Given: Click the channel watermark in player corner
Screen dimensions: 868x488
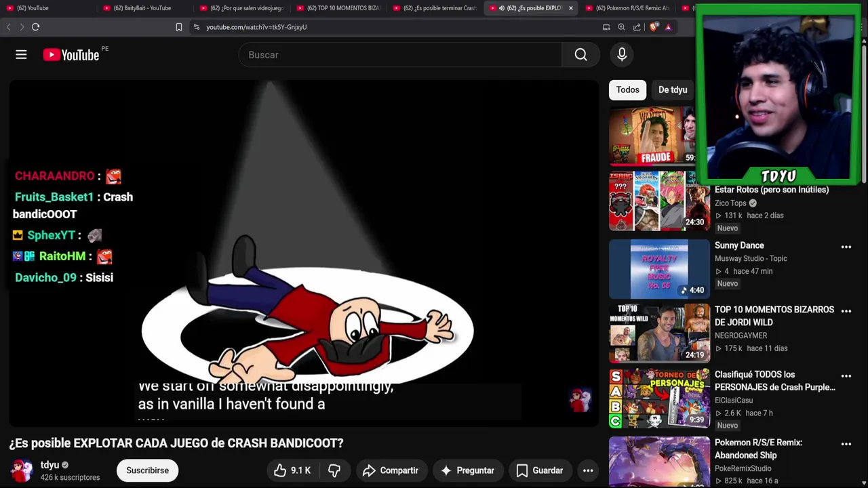Looking at the screenshot, I should 580,401.
